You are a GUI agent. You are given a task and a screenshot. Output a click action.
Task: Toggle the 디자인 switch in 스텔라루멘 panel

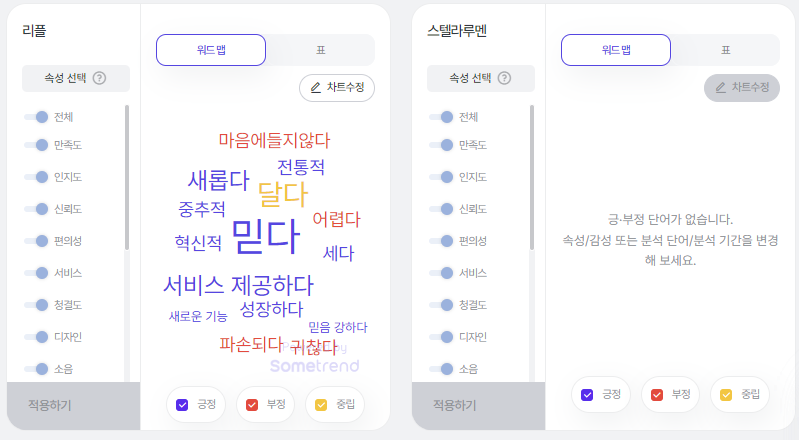coord(441,337)
